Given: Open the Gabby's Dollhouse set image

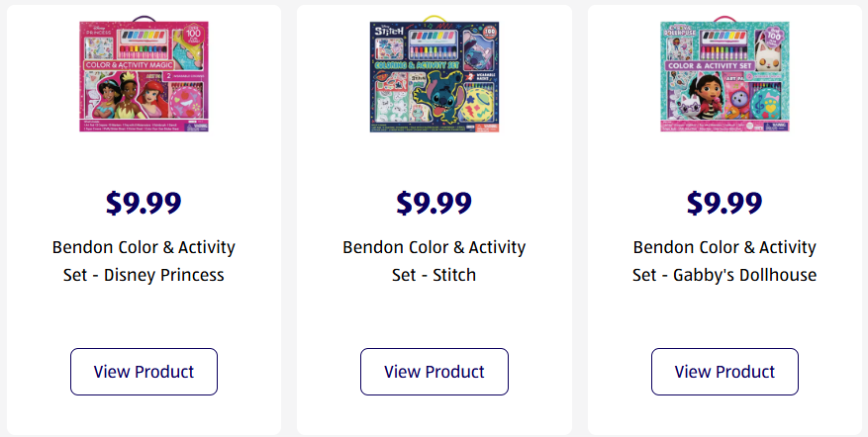Looking at the screenshot, I should [x=724, y=77].
